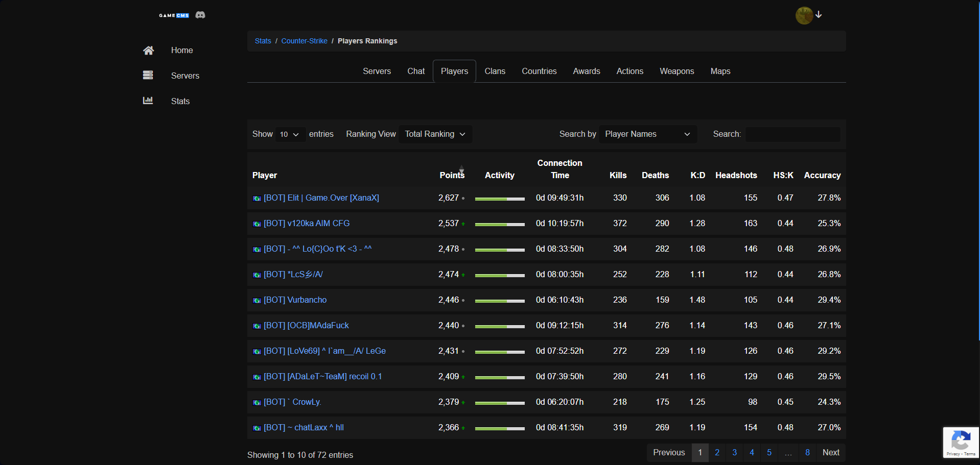
Task: Open the Countries tab
Action: pyautogui.click(x=539, y=71)
